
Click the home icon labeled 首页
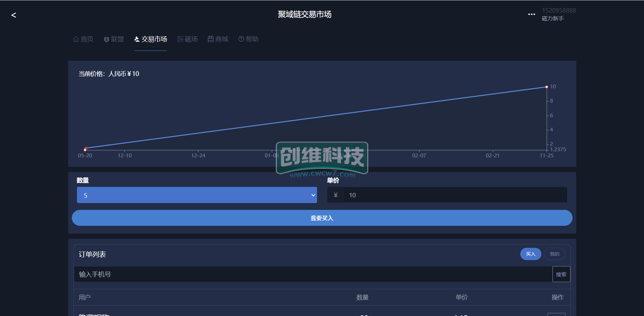pos(76,39)
